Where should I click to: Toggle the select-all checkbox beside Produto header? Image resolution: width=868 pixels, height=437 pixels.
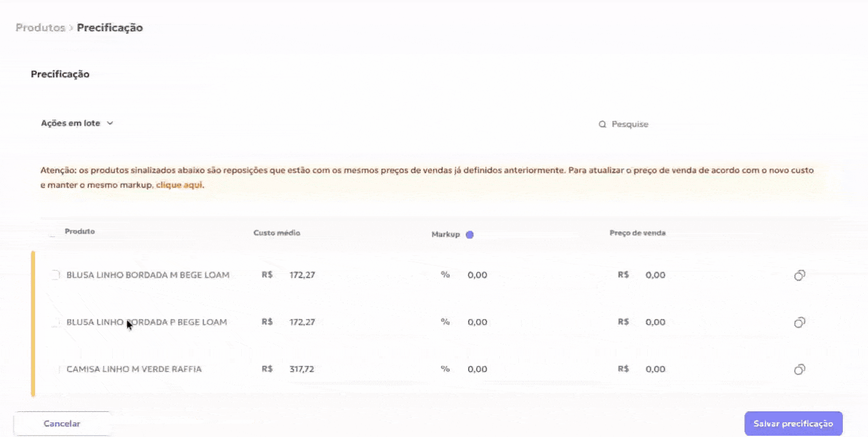click(53, 233)
